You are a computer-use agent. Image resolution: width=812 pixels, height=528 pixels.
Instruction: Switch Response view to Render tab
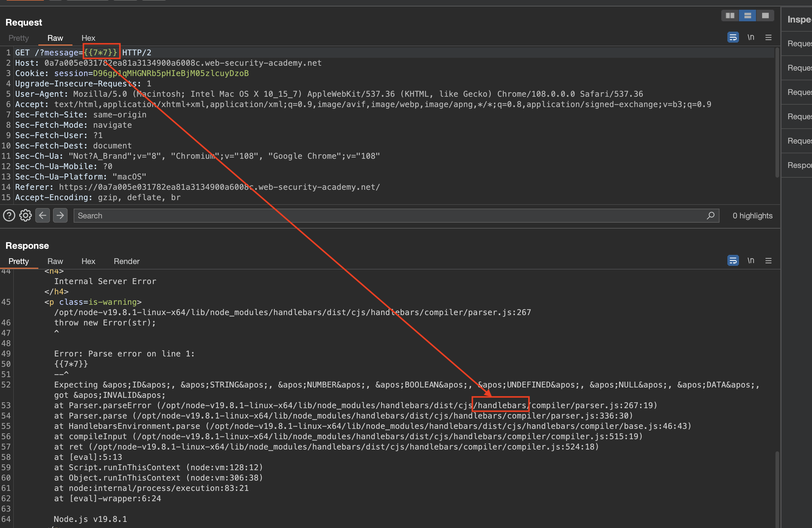[127, 261]
